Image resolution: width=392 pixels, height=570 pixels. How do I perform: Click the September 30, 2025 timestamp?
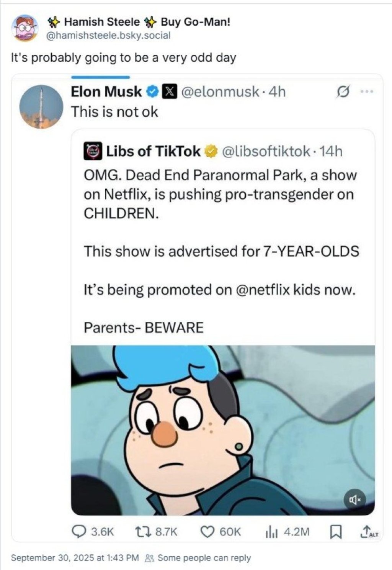point(75,558)
